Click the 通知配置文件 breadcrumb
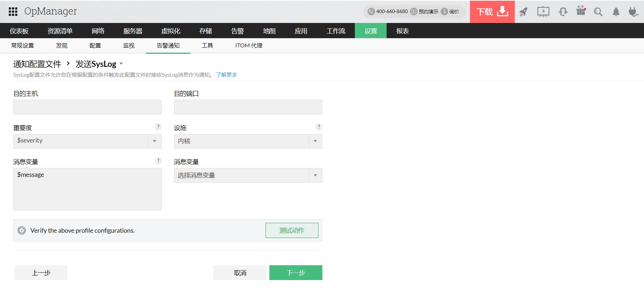 coord(37,64)
